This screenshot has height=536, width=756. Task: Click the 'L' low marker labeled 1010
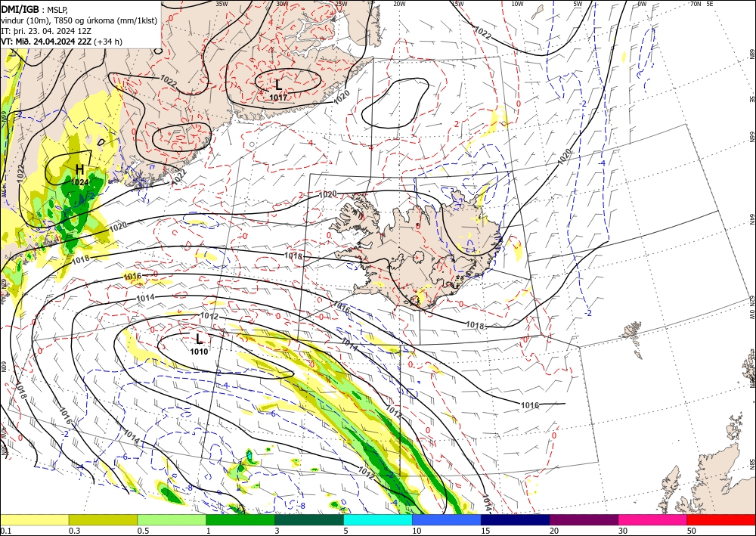pyautogui.click(x=199, y=339)
